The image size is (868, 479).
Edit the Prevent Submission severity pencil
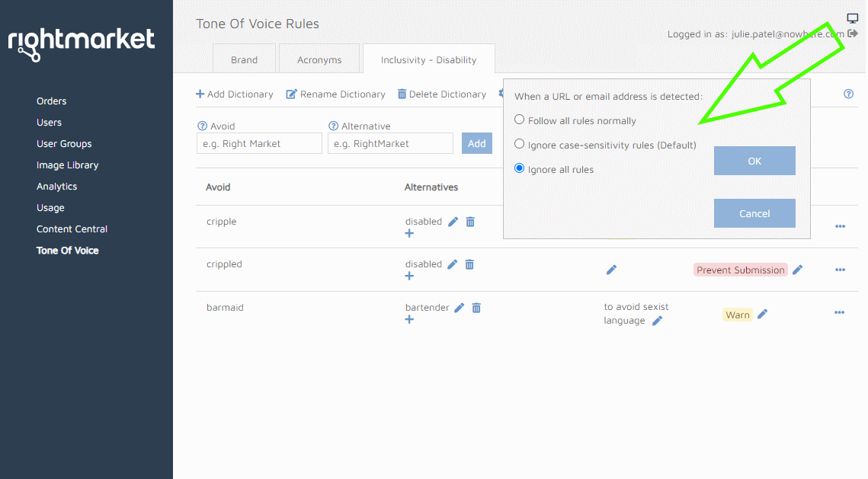797,270
